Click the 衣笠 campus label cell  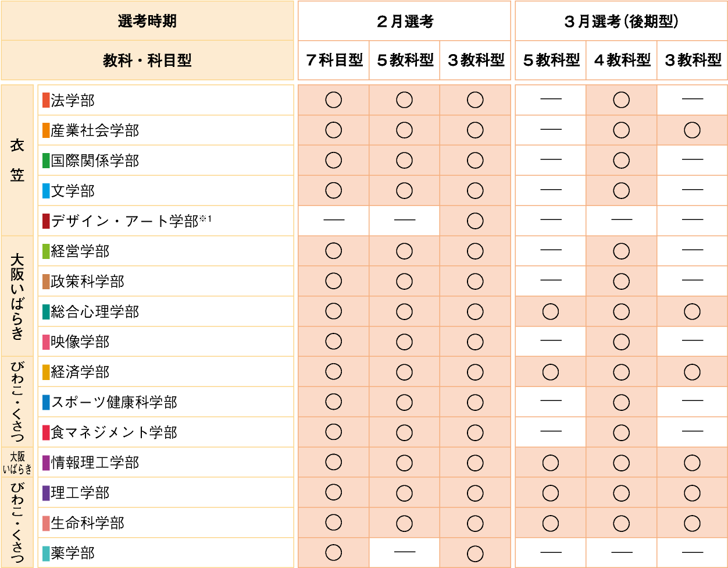point(17,160)
